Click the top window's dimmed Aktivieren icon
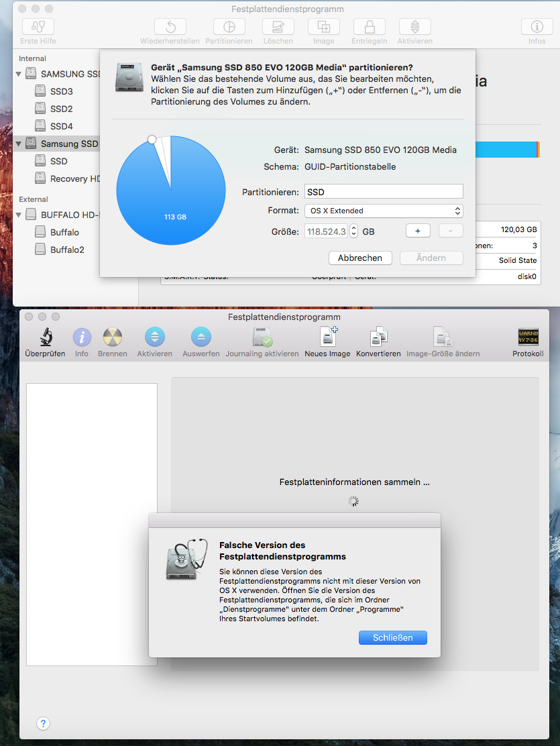The width and height of the screenshot is (560, 746). tap(415, 27)
